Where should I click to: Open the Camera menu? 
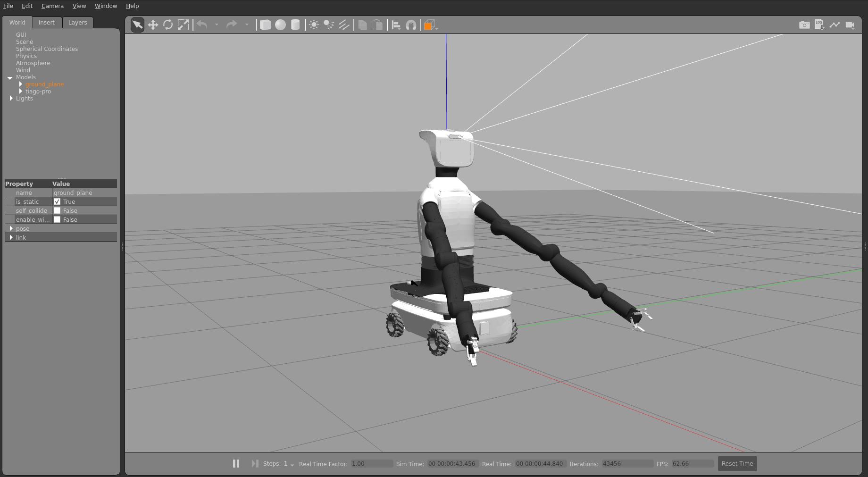coord(52,6)
